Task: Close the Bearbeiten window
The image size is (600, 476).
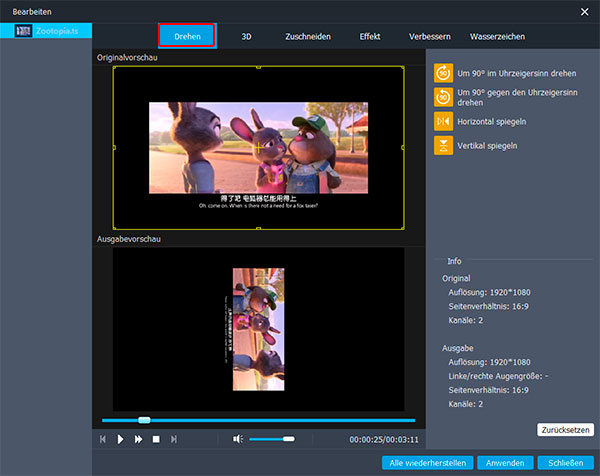Action: 584,12
